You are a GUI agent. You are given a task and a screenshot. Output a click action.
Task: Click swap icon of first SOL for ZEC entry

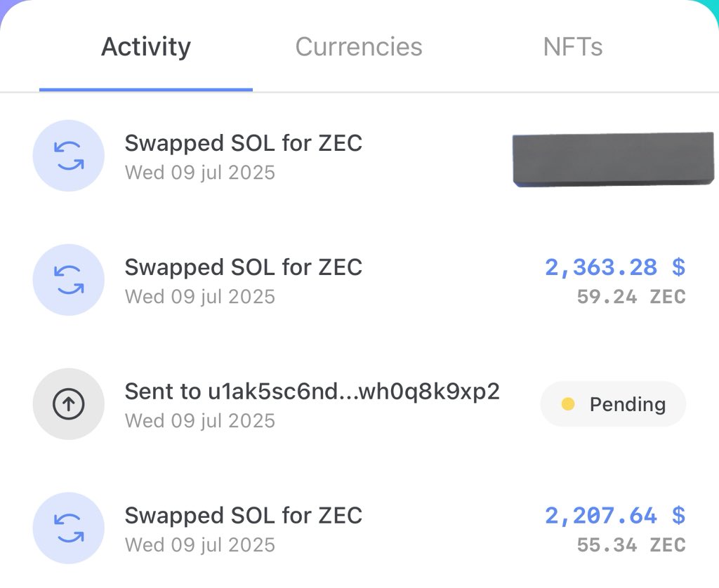click(69, 156)
